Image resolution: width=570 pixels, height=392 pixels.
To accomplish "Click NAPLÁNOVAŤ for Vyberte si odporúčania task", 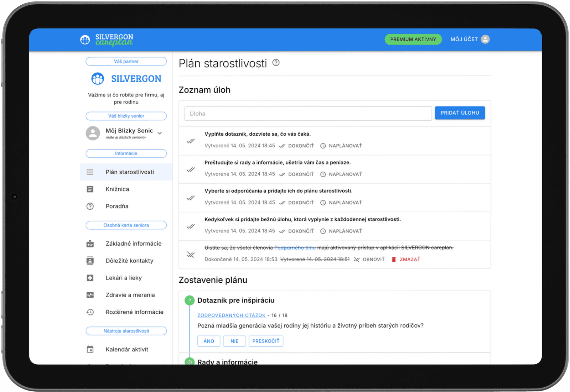I will 341,203.
